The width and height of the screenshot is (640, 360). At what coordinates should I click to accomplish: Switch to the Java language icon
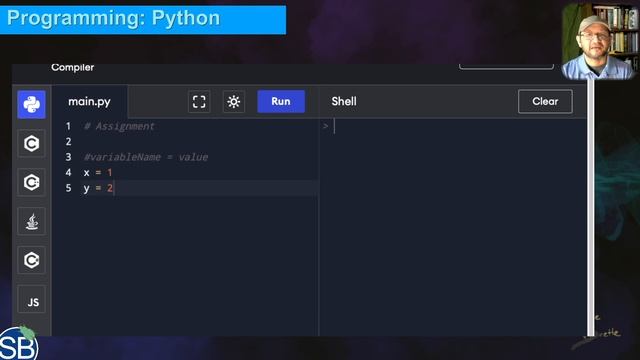tap(31, 221)
